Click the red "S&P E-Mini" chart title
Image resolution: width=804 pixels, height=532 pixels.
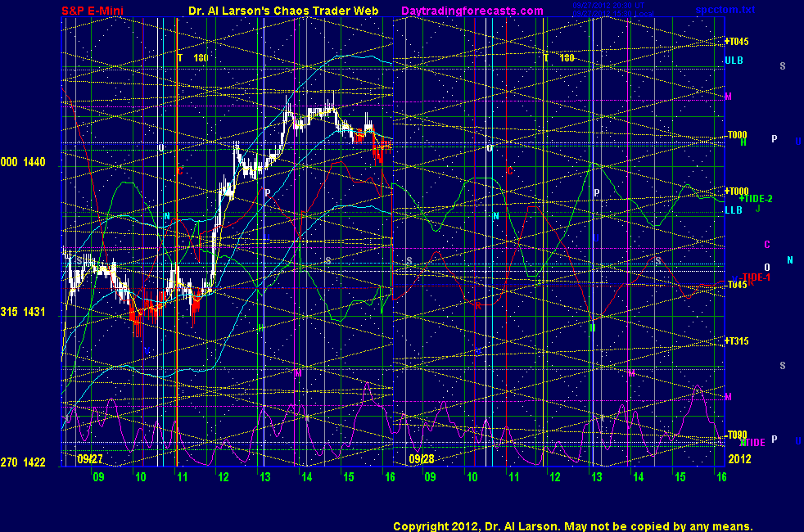93,11
